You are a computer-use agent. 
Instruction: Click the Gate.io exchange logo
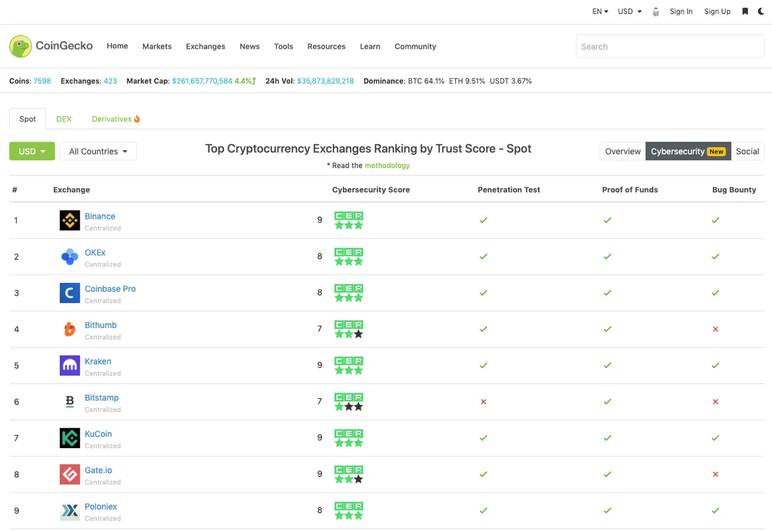click(x=70, y=473)
